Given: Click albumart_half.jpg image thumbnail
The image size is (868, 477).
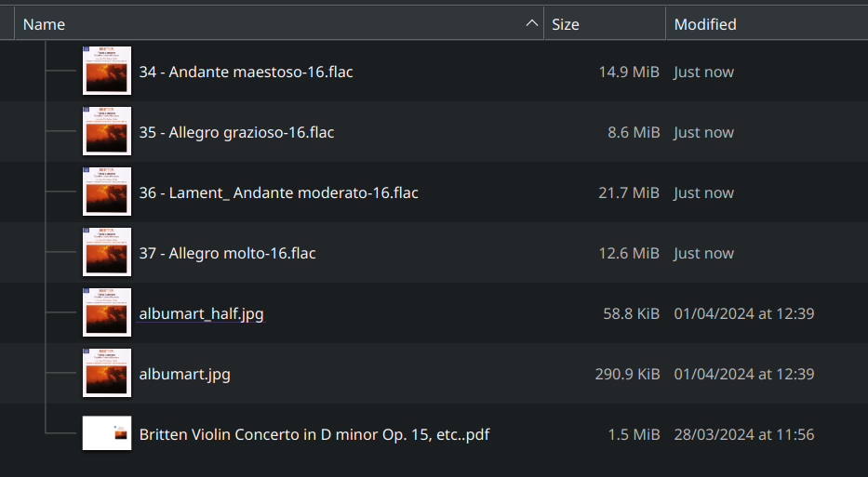Looking at the screenshot, I should click(x=107, y=312).
